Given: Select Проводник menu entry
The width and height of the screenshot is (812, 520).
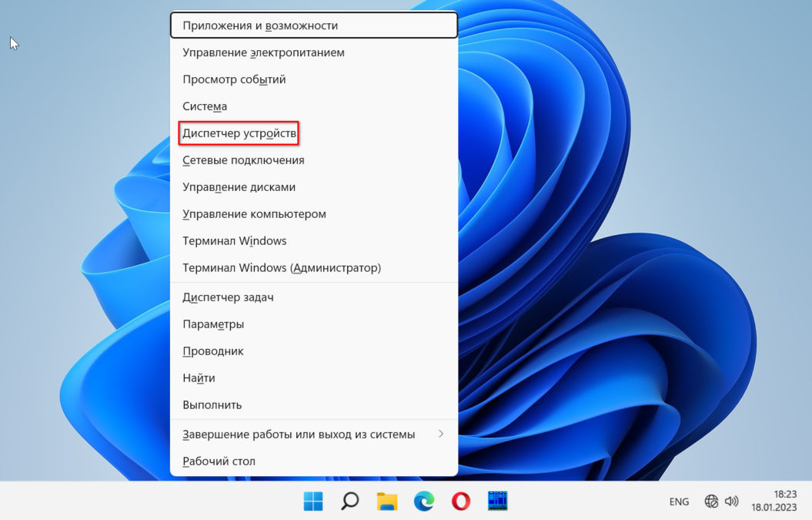Looking at the screenshot, I should pos(314,351).
